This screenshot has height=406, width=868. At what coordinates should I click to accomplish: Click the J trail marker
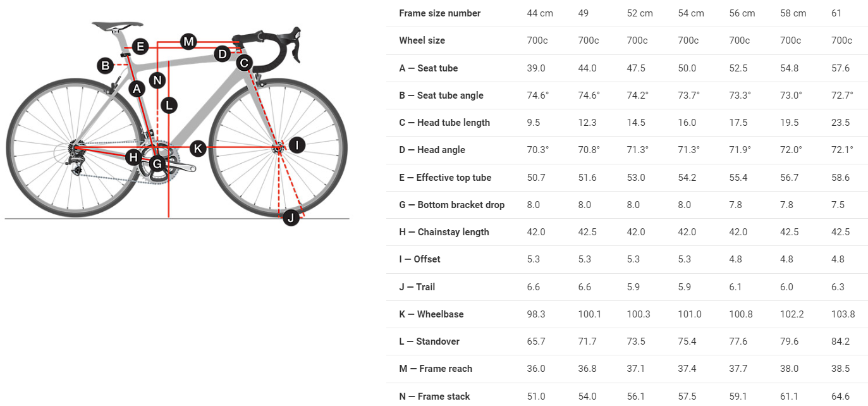290,218
